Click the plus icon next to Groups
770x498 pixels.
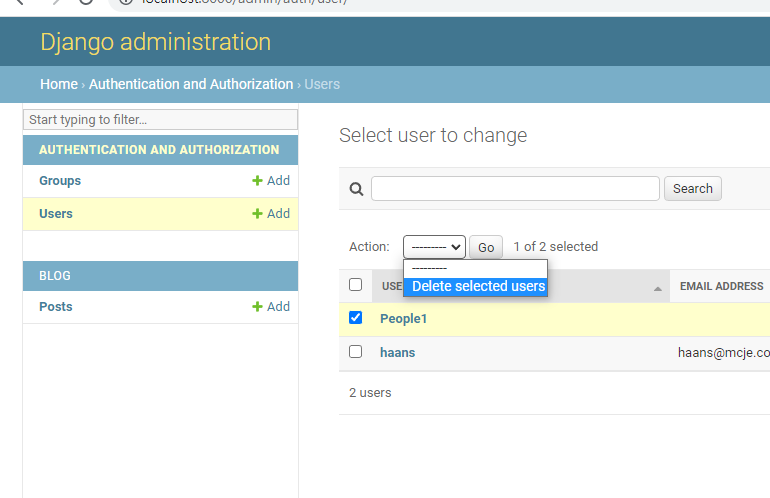[257, 181]
